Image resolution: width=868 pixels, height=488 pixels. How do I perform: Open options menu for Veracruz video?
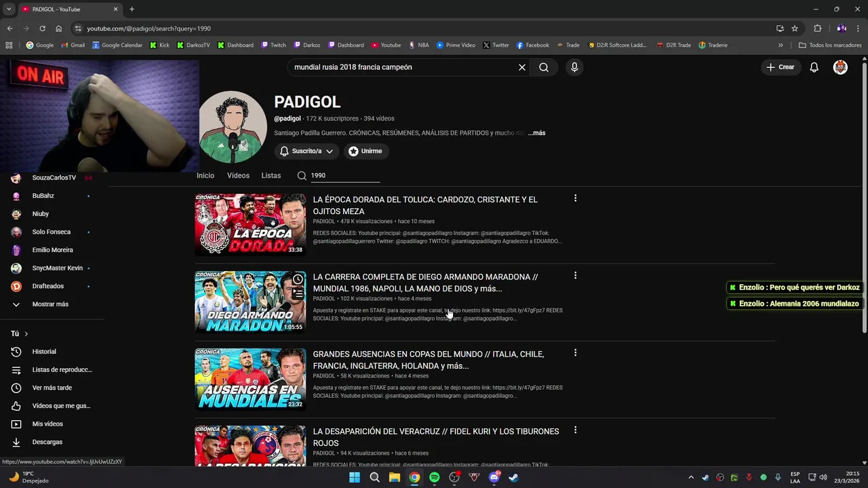tap(575, 430)
